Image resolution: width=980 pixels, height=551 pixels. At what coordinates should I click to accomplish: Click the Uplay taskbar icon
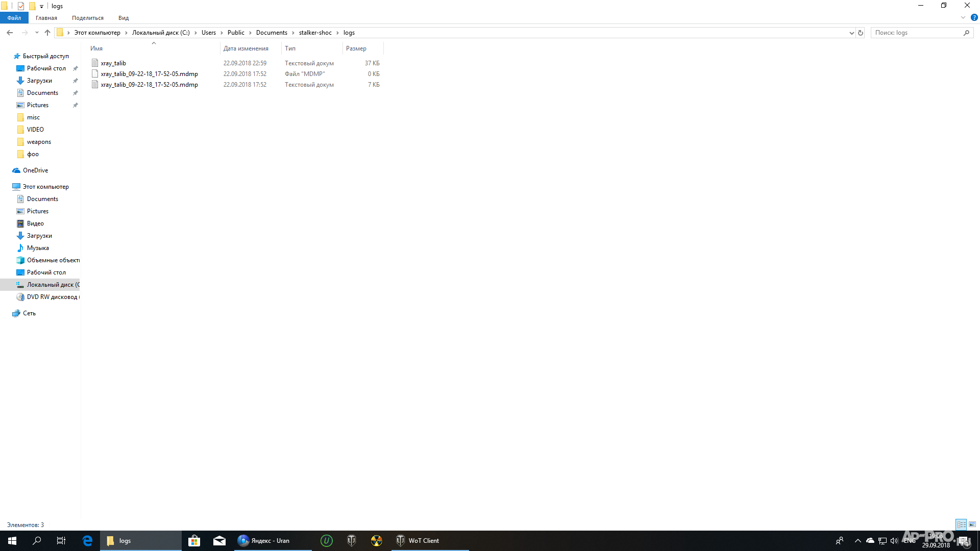pos(327,540)
